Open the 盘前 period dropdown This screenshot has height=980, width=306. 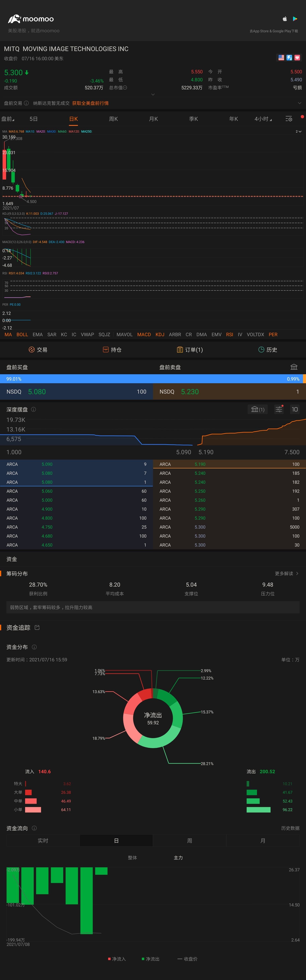click(8, 119)
